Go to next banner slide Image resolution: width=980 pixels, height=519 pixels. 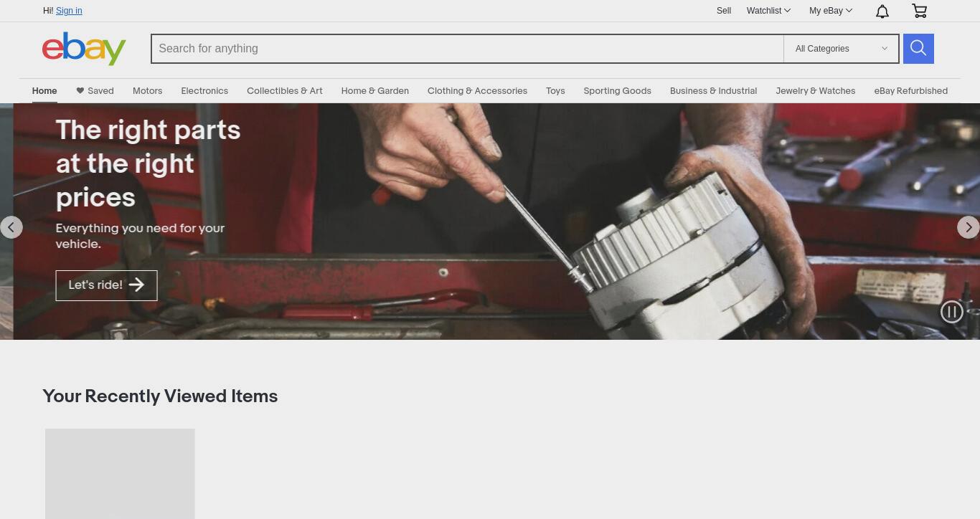pos(969,227)
